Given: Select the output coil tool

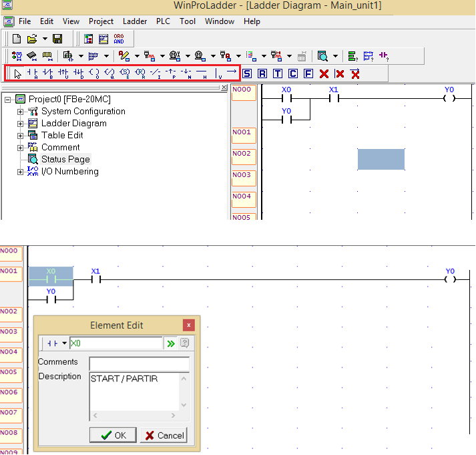Looking at the screenshot, I should point(94,73).
